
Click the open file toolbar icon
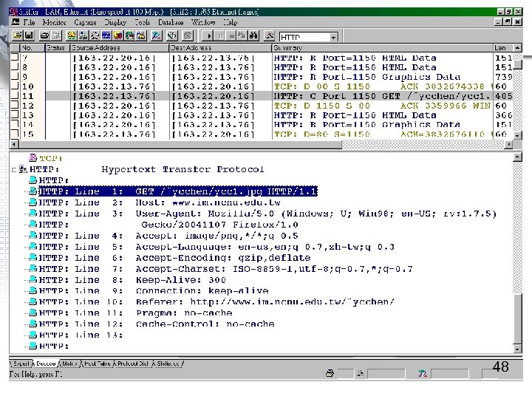tap(18, 35)
